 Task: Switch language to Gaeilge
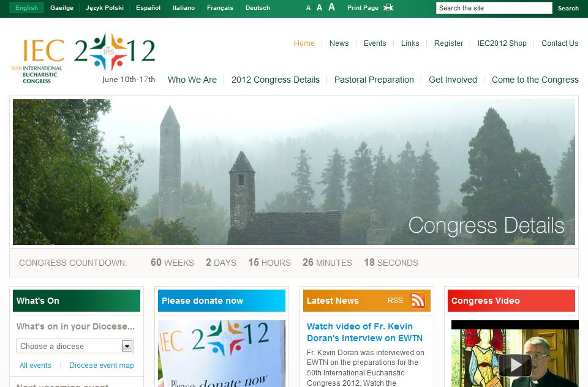click(x=61, y=8)
